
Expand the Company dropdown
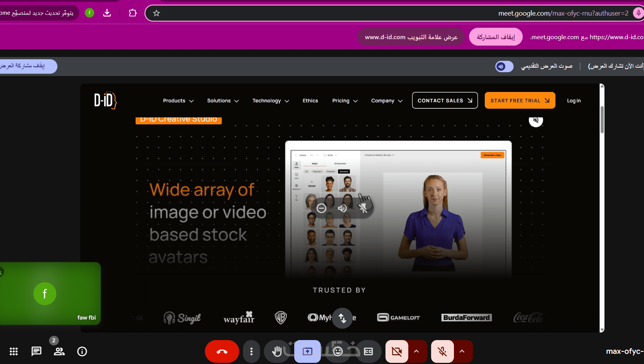click(387, 101)
